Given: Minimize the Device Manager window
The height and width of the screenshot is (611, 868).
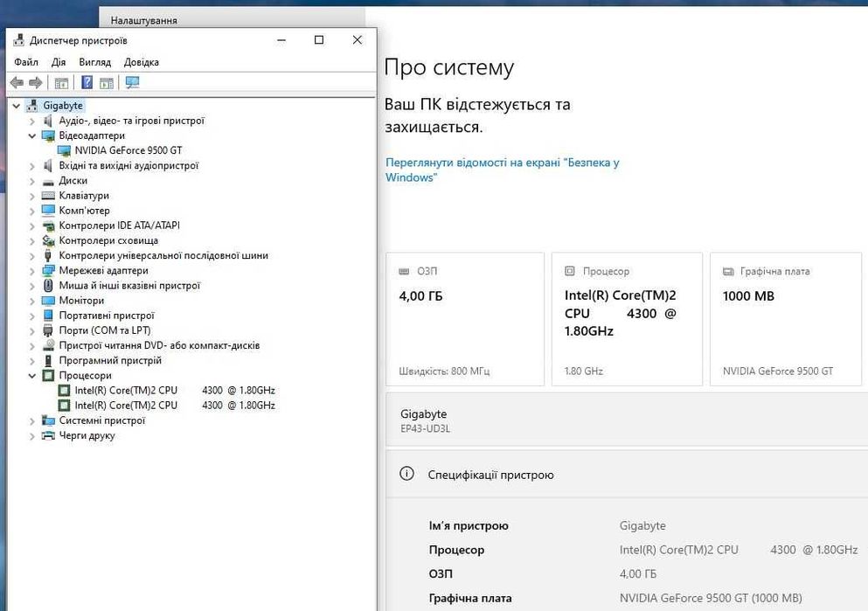Looking at the screenshot, I should [x=281, y=40].
